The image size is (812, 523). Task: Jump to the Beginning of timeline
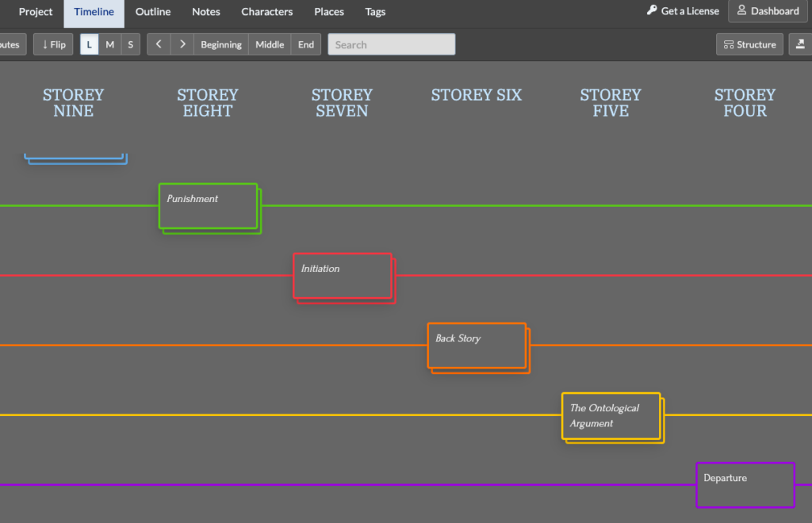pos(221,44)
